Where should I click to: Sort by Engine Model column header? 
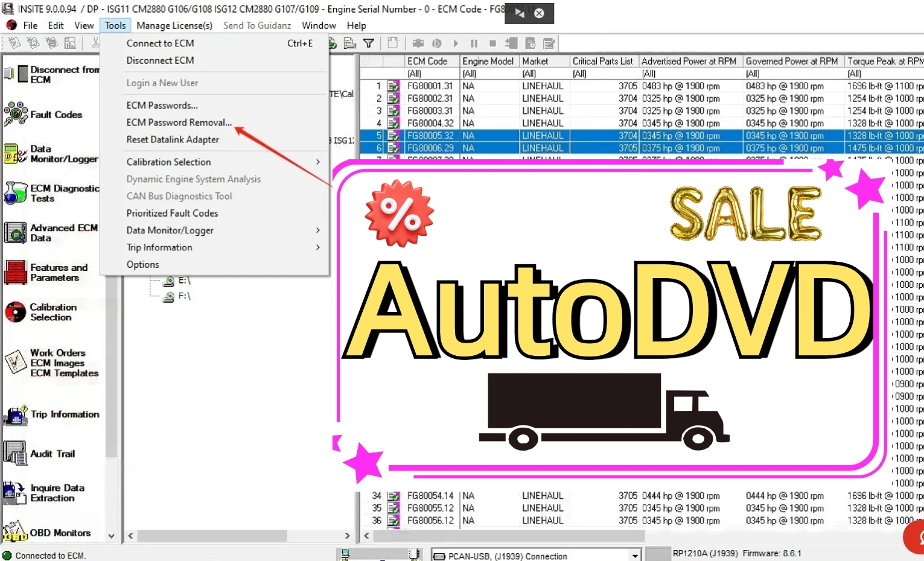pyautogui.click(x=489, y=61)
